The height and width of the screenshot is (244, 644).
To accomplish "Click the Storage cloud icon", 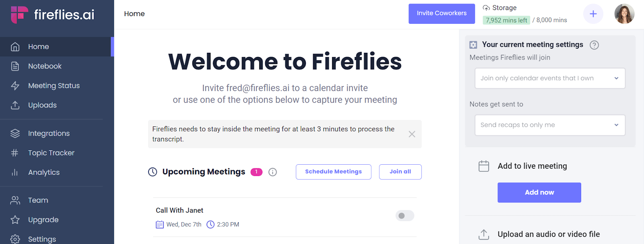I will click(x=486, y=8).
